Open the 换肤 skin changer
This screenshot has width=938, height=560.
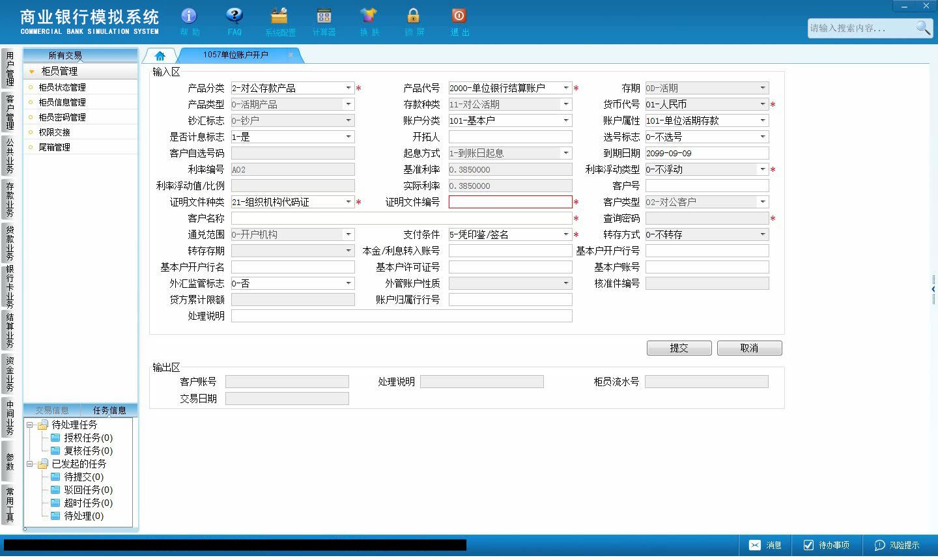369,21
